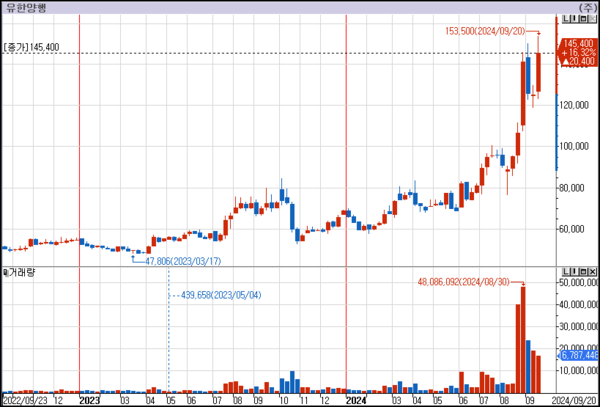Click the 'I' icon in volume panel

pos(573,272)
